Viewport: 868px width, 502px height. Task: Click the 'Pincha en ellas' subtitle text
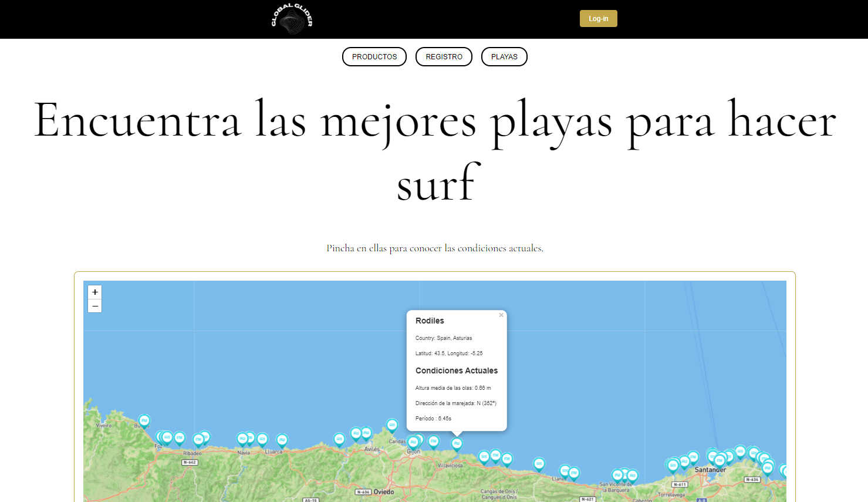[x=435, y=248]
